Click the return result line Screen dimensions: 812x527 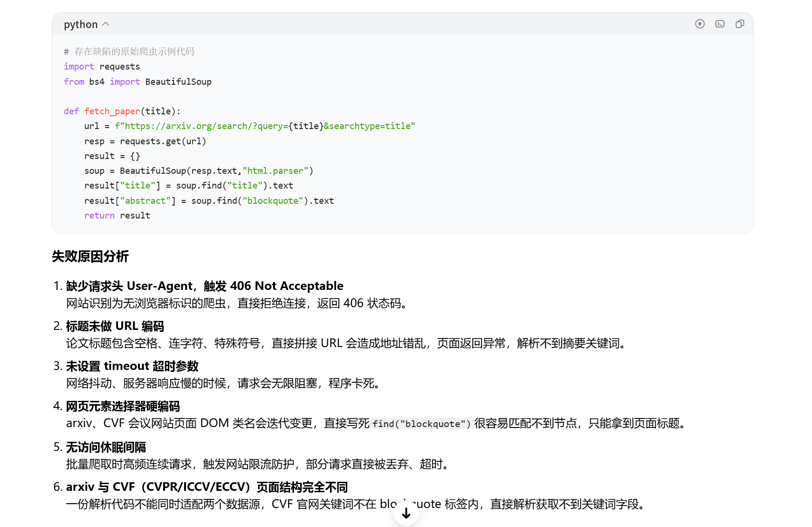pyautogui.click(x=117, y=216)
